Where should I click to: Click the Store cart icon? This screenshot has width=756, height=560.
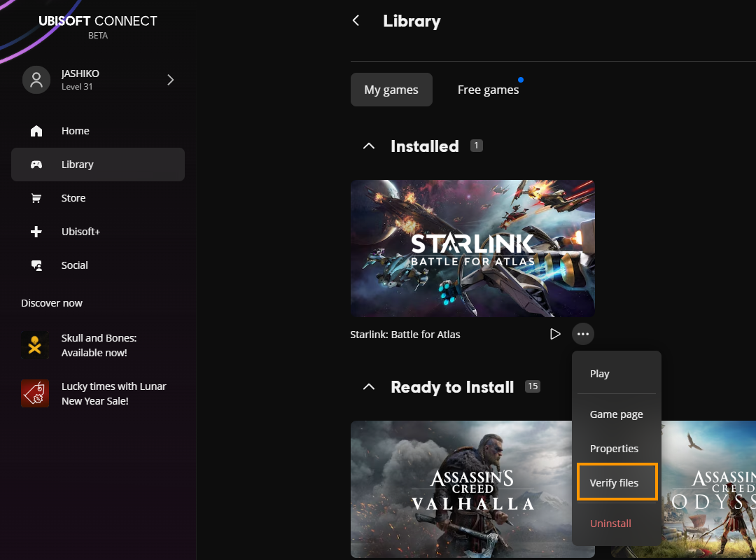(x=36, y=198)
